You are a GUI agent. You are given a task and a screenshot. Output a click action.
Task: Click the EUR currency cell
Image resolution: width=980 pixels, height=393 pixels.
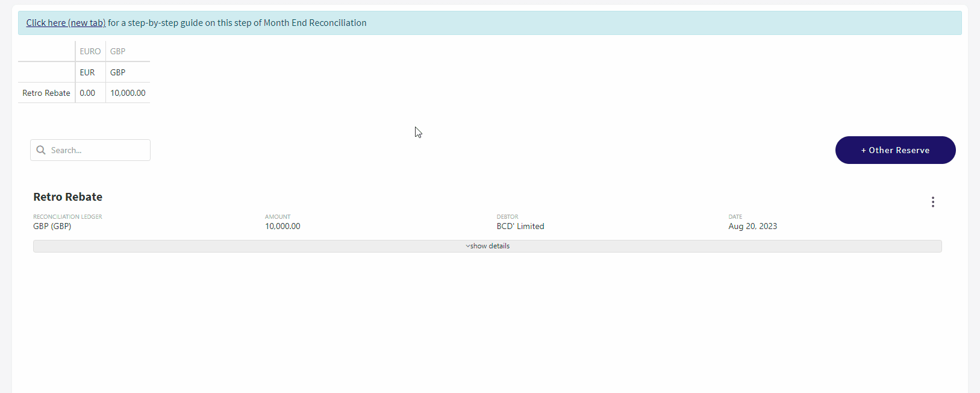point(87,72)
